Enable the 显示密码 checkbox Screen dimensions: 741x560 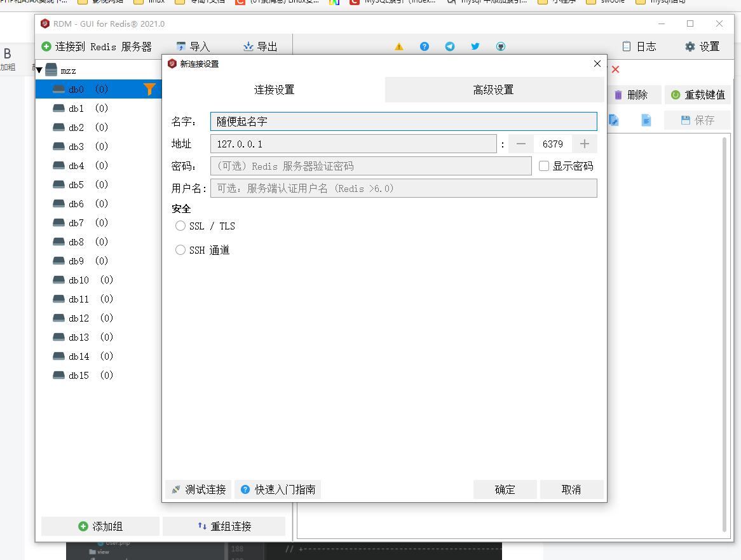click(x=544, y=165)
